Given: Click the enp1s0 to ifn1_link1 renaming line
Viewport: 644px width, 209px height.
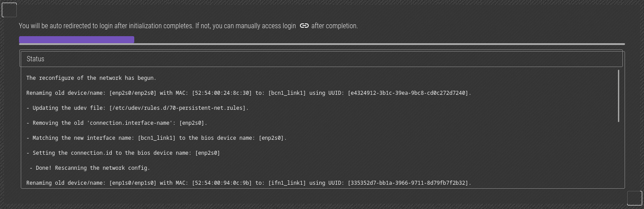Looking at the screenshot, I should [x=249, y=183].
